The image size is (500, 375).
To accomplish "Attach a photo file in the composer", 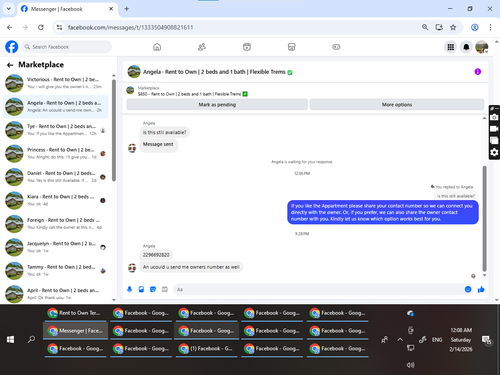I will (141, 289).
